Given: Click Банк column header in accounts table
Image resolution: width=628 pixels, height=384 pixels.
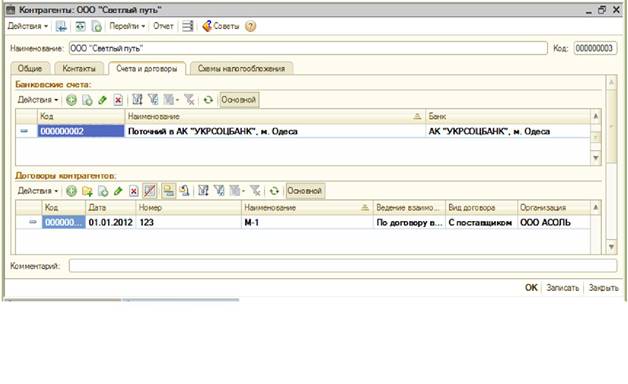Looking at the screenshot, I should point(507,117).
